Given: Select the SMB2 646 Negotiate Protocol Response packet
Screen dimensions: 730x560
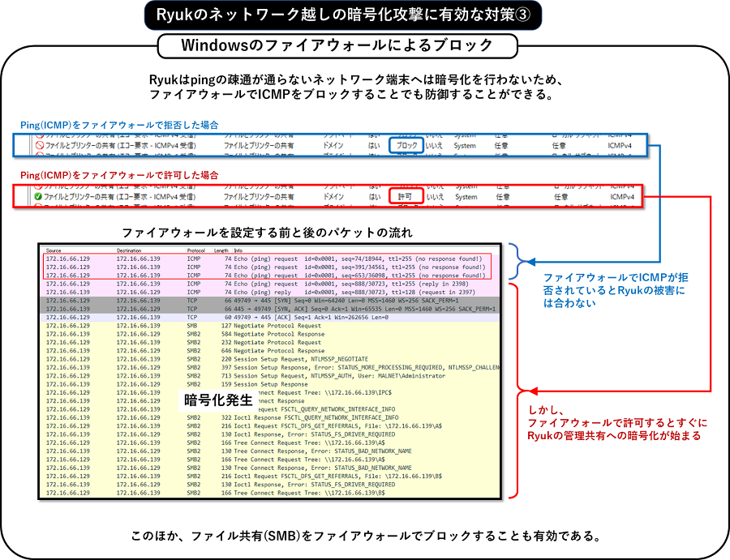Looking at the screenshot, I should tap(270, 351).
